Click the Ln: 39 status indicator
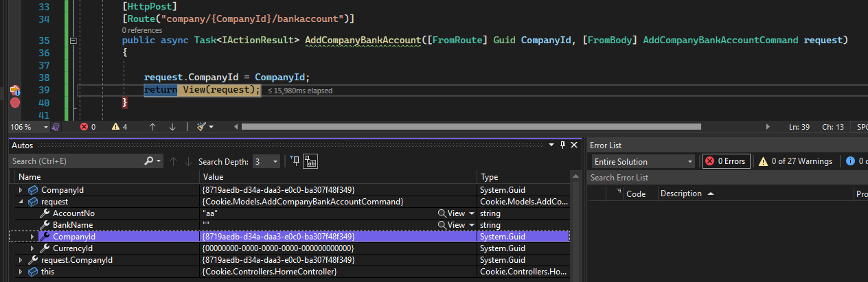The height and width of the screenshot is (282, 868). [x=800, y=127]
